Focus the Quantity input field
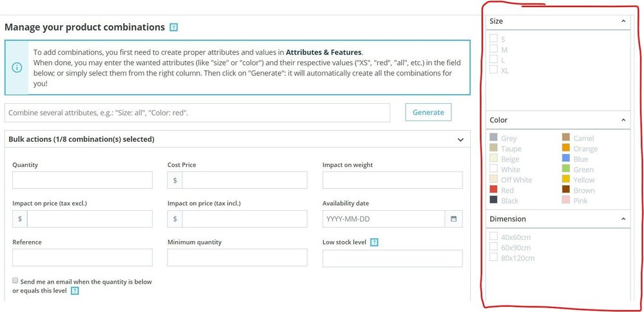This screenshot has height=312, width=644. tap(82, 180)
